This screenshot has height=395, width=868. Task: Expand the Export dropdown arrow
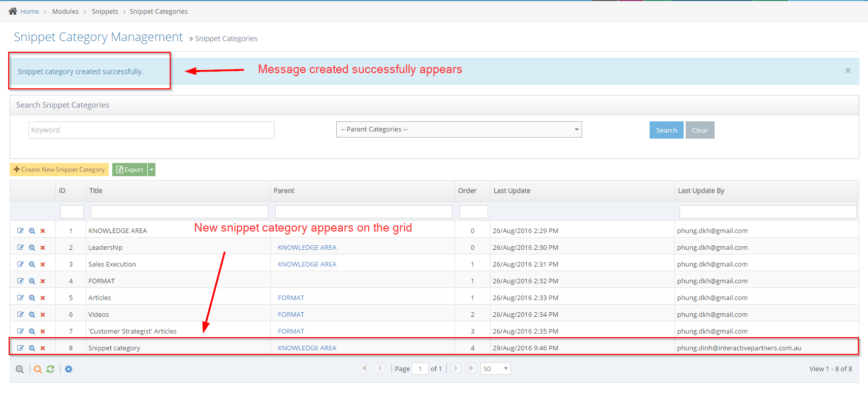[151, 170]
